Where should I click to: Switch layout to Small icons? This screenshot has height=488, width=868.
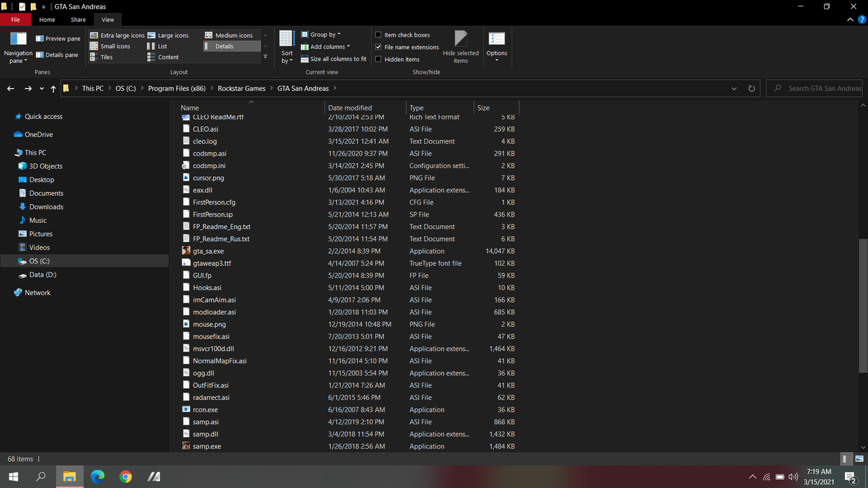pos(111,46)
